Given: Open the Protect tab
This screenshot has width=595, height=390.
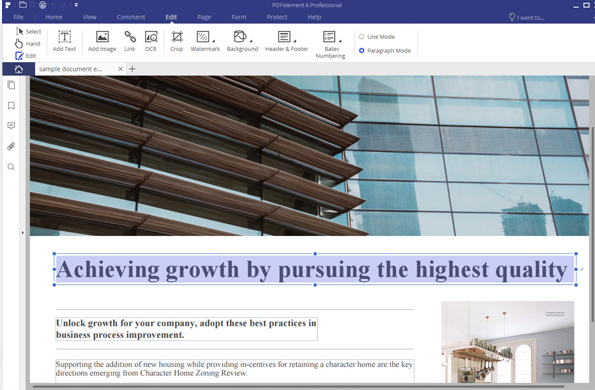Looking at the screenshot, I should [x=277, y=17].
